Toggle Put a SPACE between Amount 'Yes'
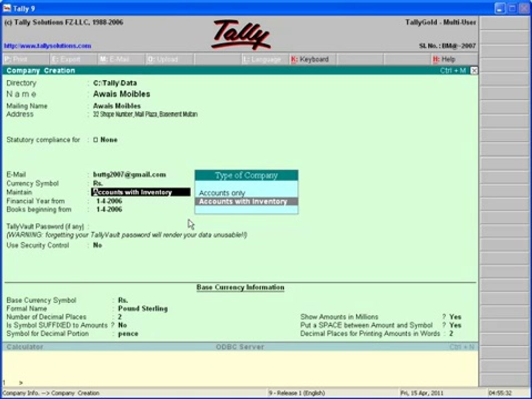This screenshot has height=399, width=532. (456, 325)
